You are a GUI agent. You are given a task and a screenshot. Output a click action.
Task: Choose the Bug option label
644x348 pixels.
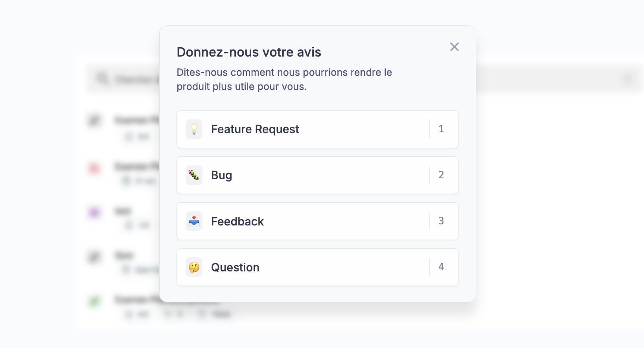[x=221, y=175]
